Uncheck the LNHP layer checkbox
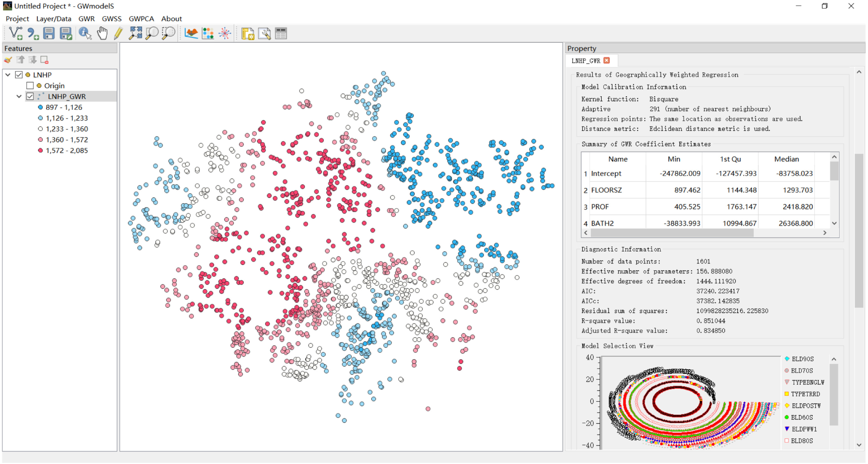Image resolution: width=868 pixels, height=464 pixels. 19,75
